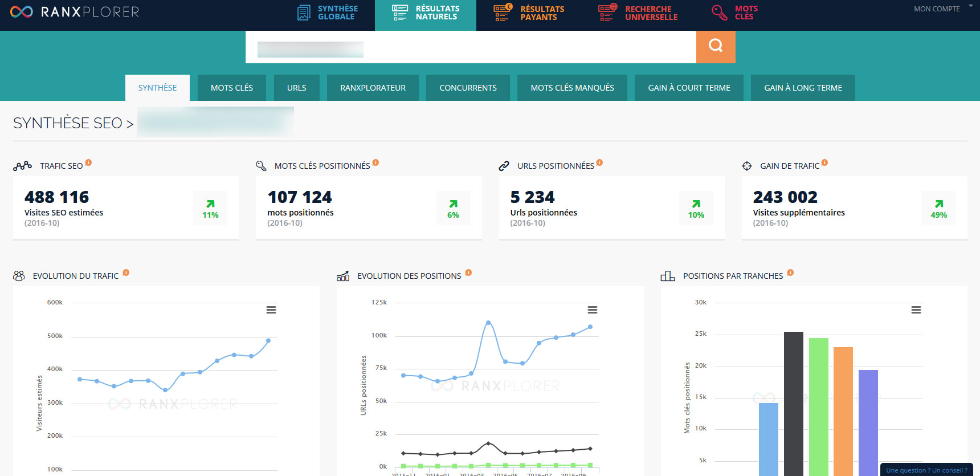Click the 11% trend arrow in Trafic SEO
This screenshot has width=980, height=476.
210,204
